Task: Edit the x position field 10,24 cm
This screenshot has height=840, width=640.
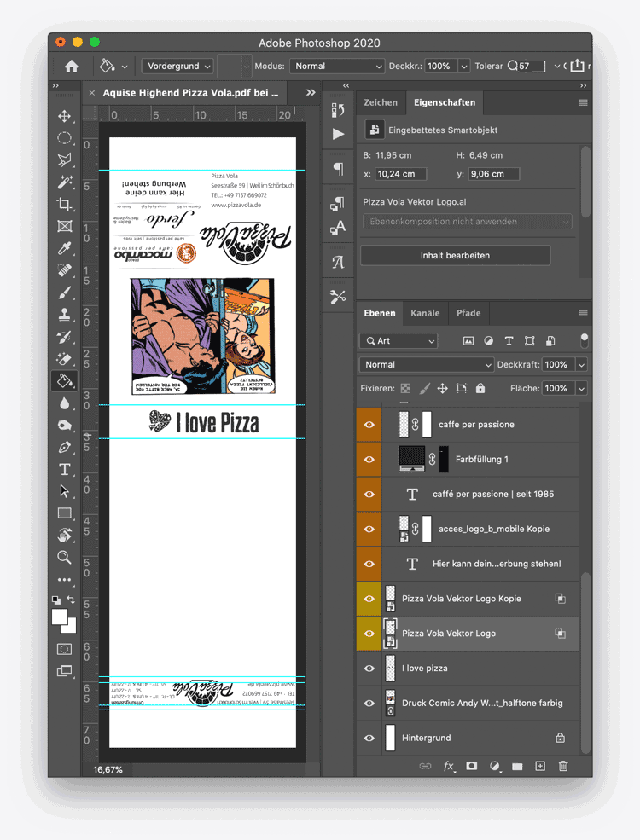Action: 401,174
